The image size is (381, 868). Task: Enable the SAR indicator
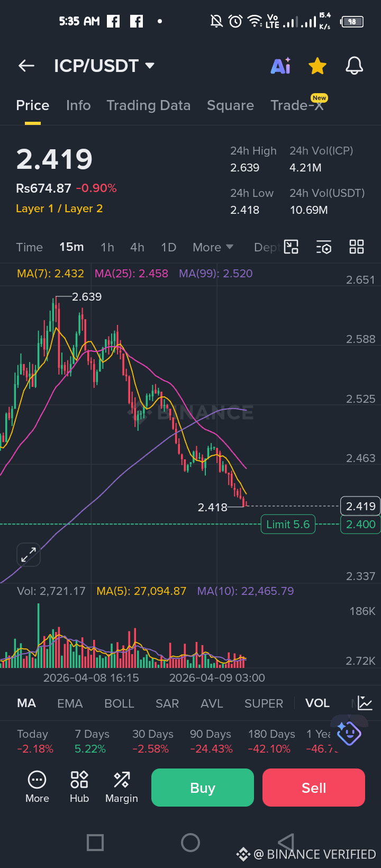coord(167,703)
